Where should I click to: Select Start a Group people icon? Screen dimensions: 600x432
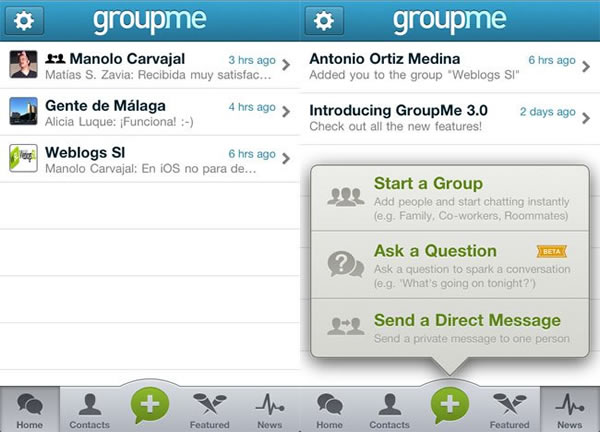[346, 197]
